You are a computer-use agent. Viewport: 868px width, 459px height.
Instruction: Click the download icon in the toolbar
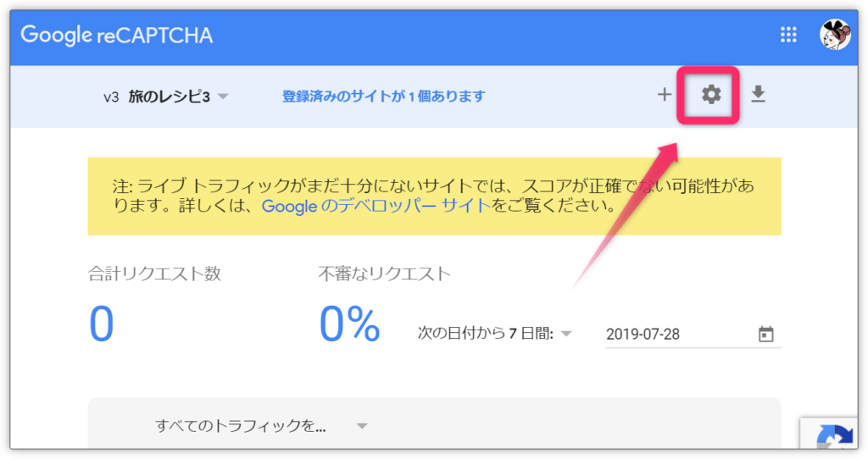tap(758, 95)
